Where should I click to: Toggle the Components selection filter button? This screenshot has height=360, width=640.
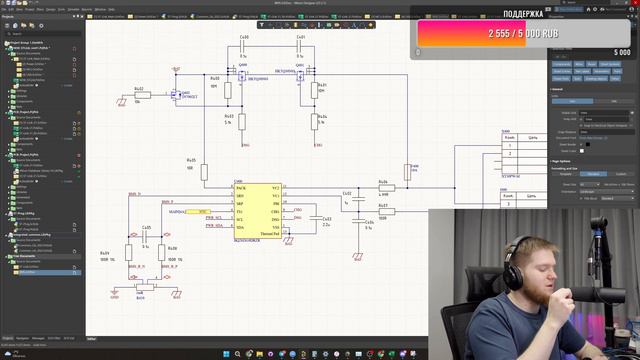point(562,64)
